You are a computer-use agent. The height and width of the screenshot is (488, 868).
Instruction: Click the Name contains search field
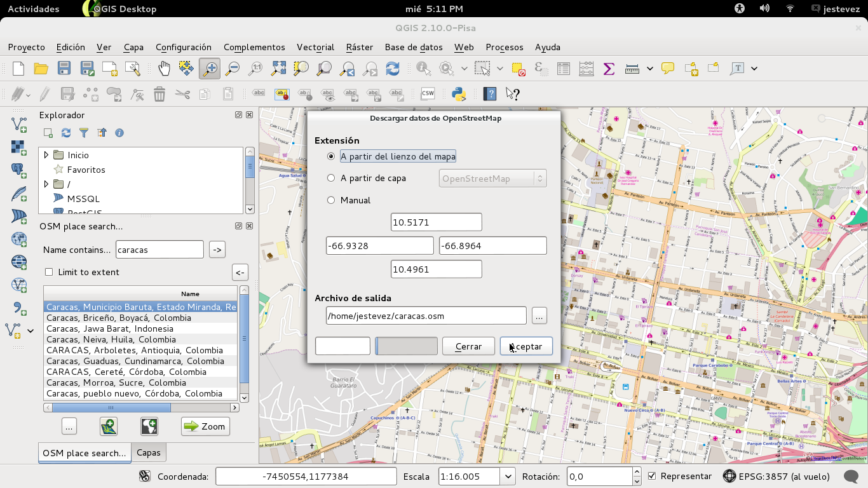tap(159, 250)
